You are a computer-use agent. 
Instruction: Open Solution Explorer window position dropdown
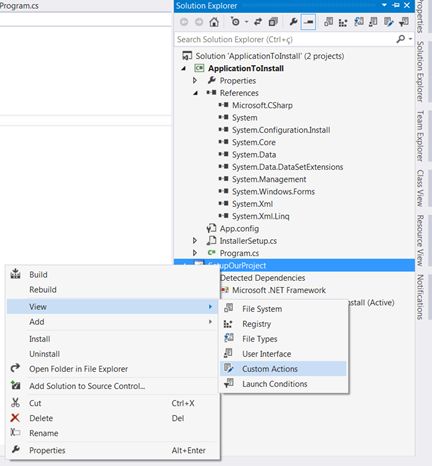coord(384,5)
